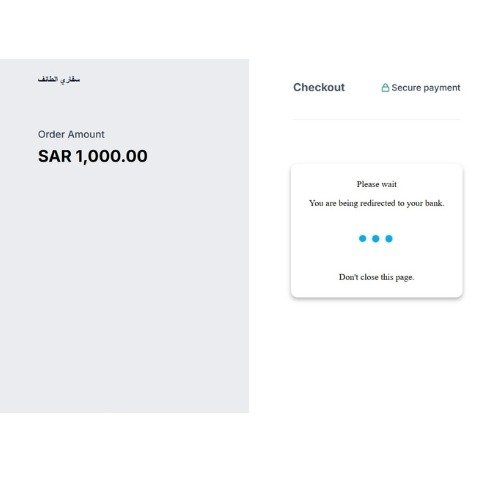Viewport: 500px width, 500px height.
Task: Click the word Amount in order label
Action: tap(87, 134)
